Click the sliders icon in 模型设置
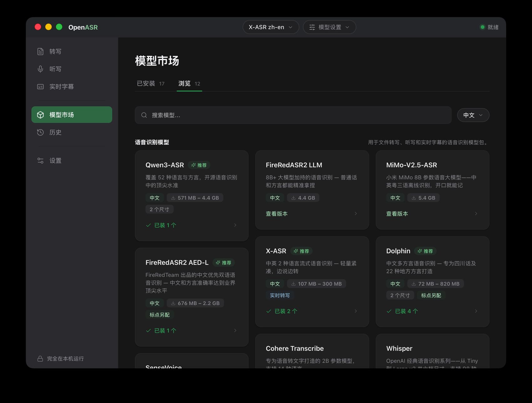This screenshot has width=532, height=403. 312,27
